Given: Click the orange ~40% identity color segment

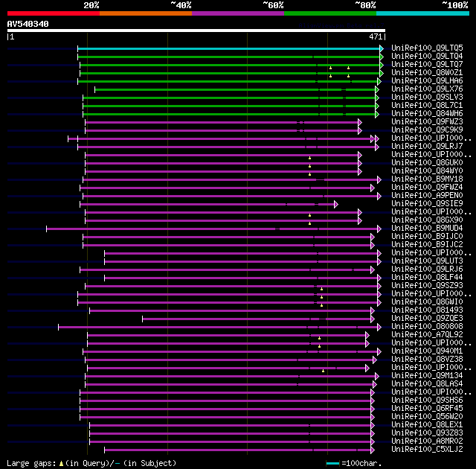Looking at the screenshot, I should pyautogui.click(x=146, y=13).
